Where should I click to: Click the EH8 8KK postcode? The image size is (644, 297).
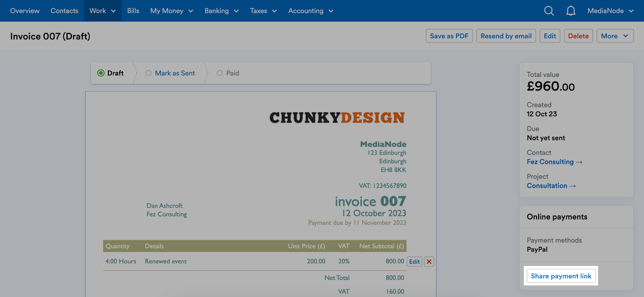pyautogui.click(x=393, y=170)
